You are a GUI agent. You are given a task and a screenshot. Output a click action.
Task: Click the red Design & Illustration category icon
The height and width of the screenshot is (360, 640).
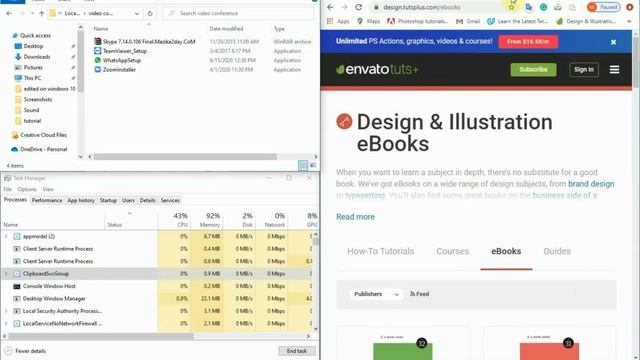344,121
